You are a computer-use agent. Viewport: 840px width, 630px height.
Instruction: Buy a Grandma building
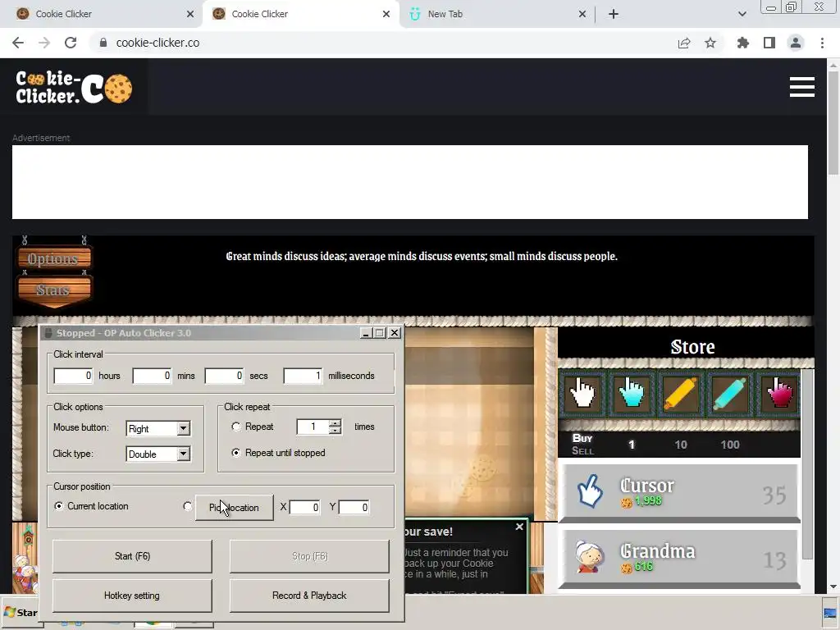(678, 559)
